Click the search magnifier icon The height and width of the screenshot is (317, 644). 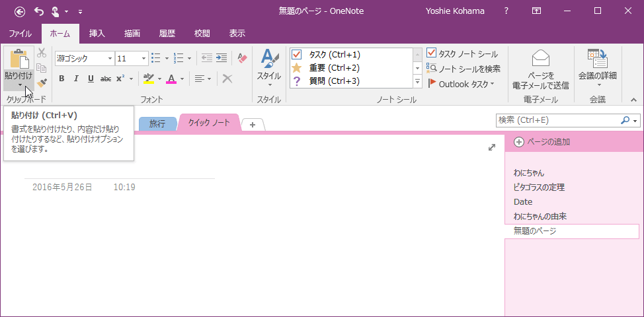[x=625, y=120]
